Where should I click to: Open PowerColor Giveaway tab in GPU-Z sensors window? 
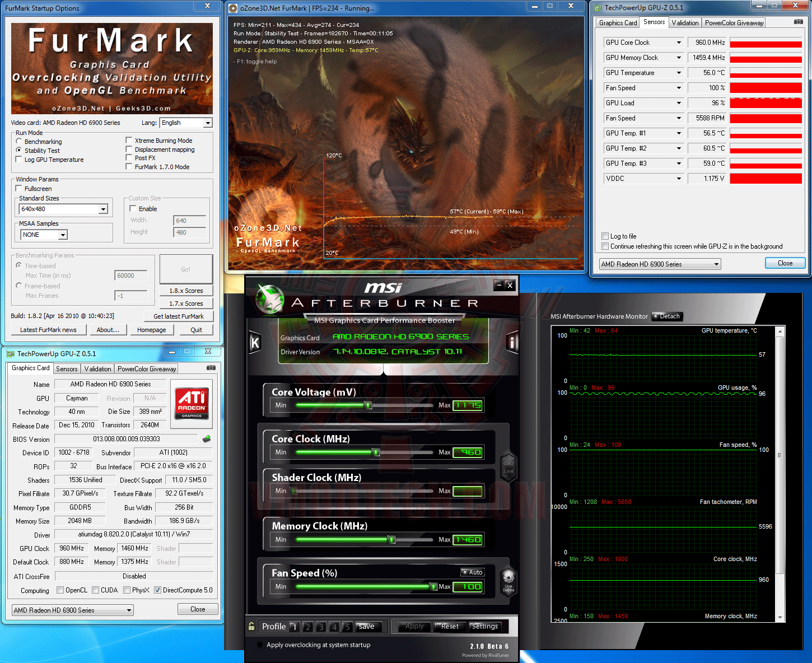click(734, 23)
